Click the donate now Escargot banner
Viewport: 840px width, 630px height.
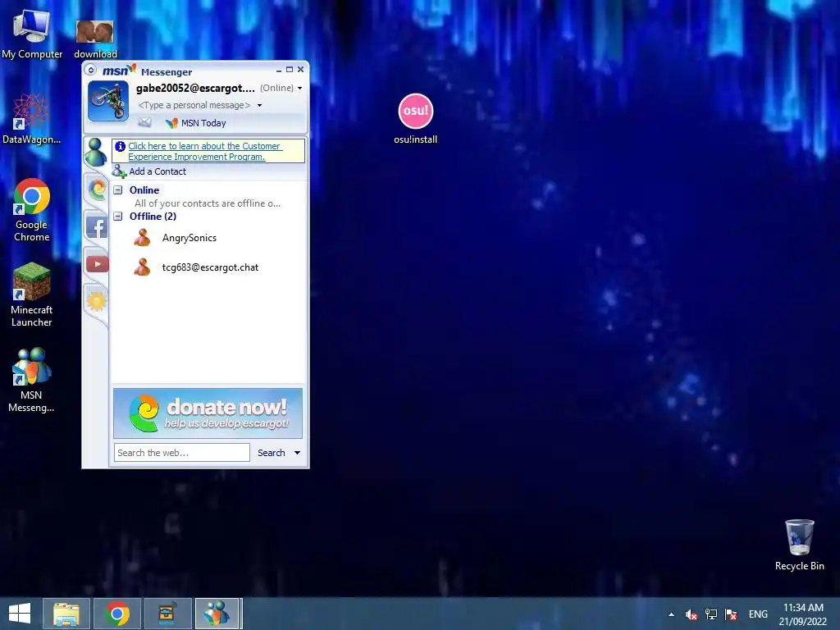pos(208,413)
